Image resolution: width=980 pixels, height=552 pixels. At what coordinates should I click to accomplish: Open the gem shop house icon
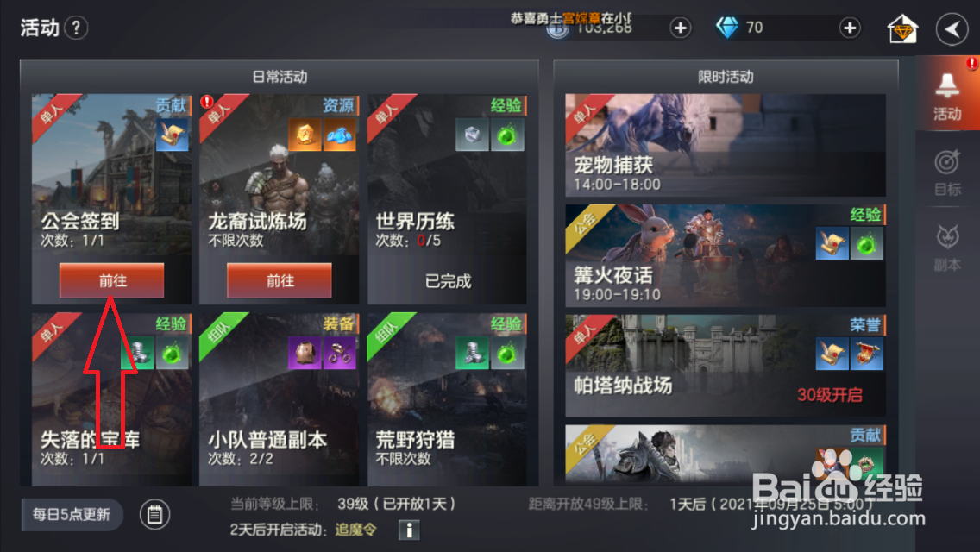(x=901, y=28)
